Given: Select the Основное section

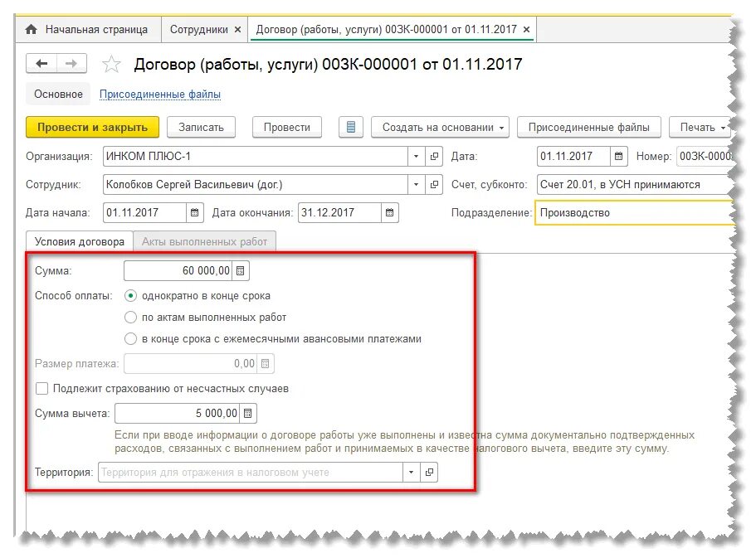Looking at the screenshot, I should pyautogui.click(x=58, y=94).
